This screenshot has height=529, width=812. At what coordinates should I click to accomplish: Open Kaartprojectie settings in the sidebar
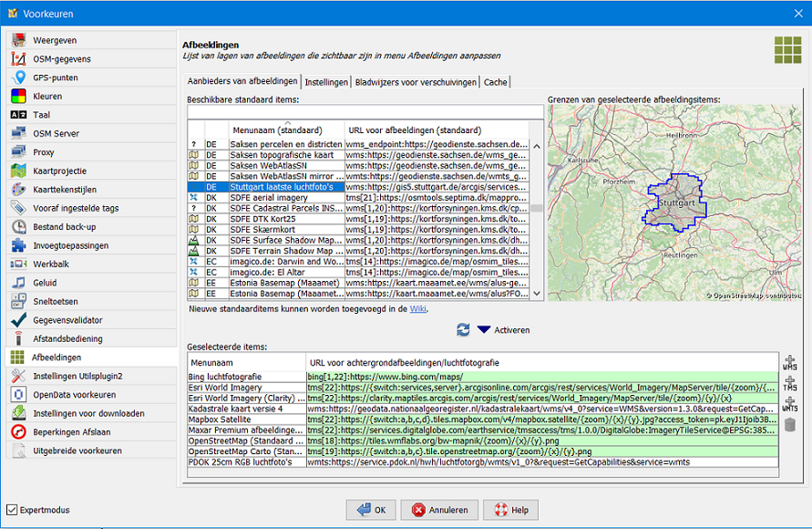59,171
